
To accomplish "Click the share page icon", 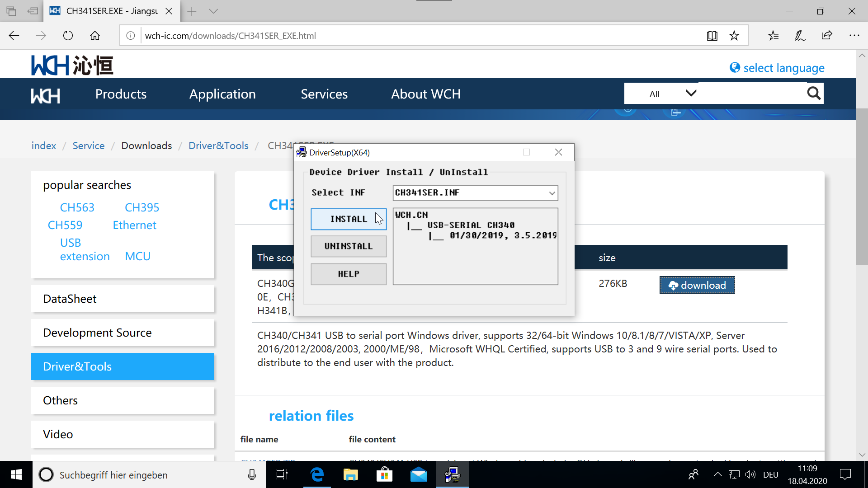I will [827, 36].
